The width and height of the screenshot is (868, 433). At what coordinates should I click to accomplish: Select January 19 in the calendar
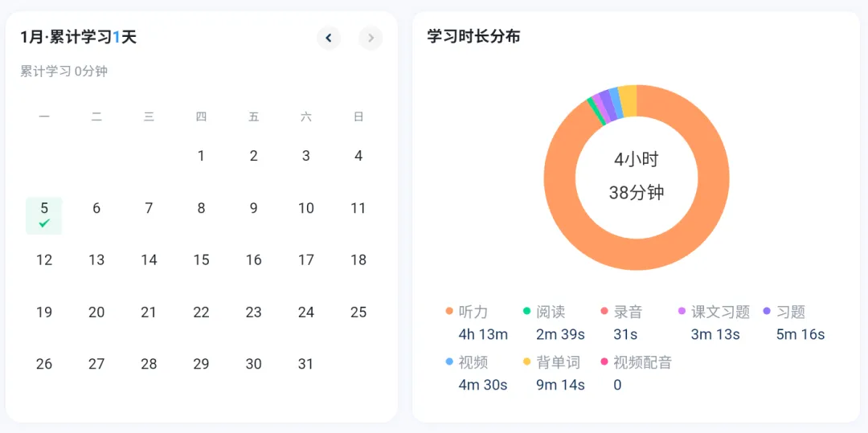(44, 312)
